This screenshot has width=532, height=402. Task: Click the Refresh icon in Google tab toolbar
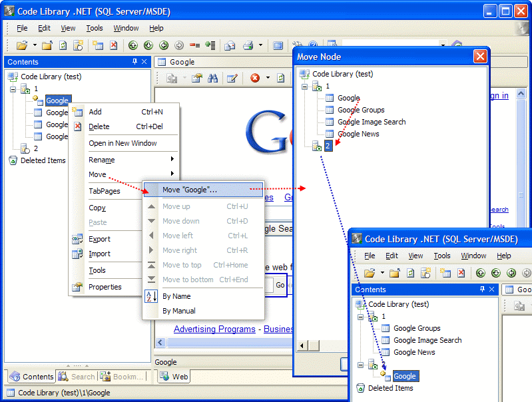coord(280,79)
